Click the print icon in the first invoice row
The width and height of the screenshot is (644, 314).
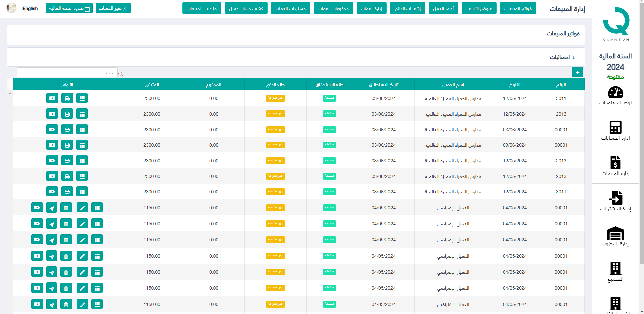67,98
